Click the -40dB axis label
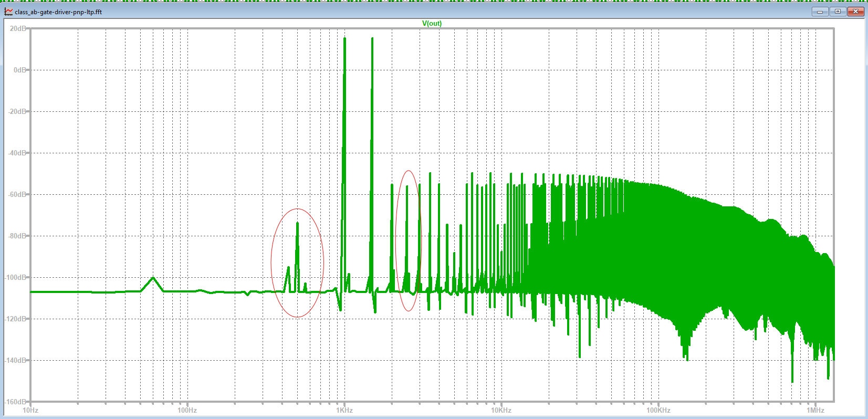Screen dimensions: 868x419 17,153
